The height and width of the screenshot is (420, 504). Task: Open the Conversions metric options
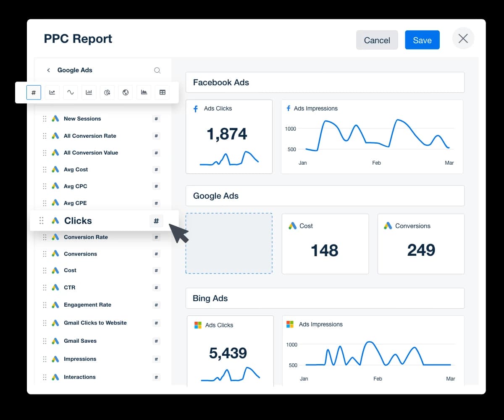pyautogui.click(x=156, y=254)
